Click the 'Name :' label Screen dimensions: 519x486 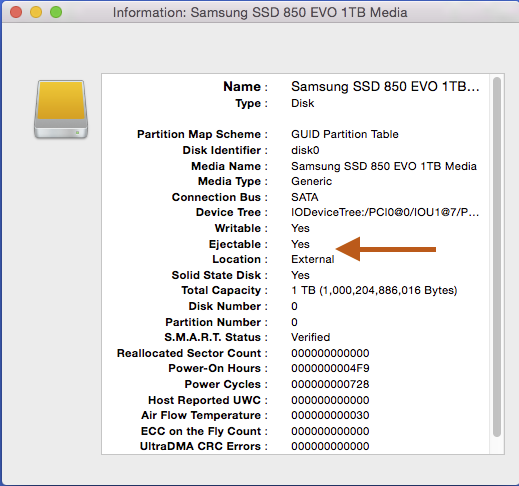point(245,87)
